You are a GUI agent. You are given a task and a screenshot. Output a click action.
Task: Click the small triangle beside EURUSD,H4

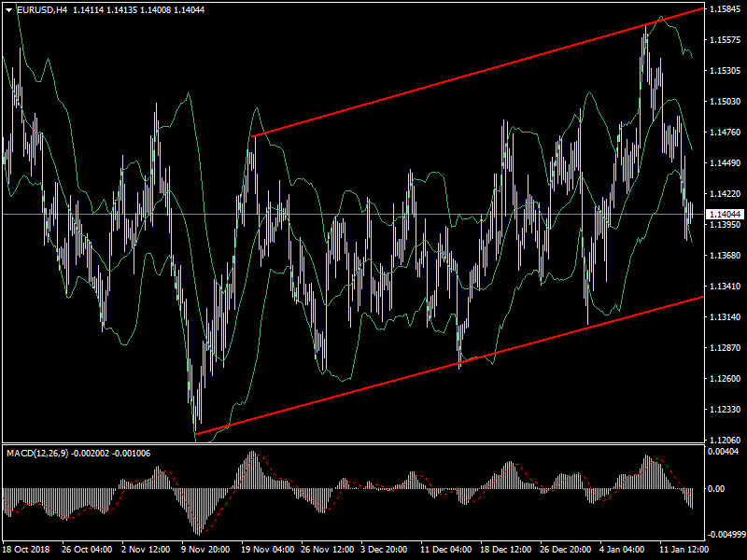point(7,10)
